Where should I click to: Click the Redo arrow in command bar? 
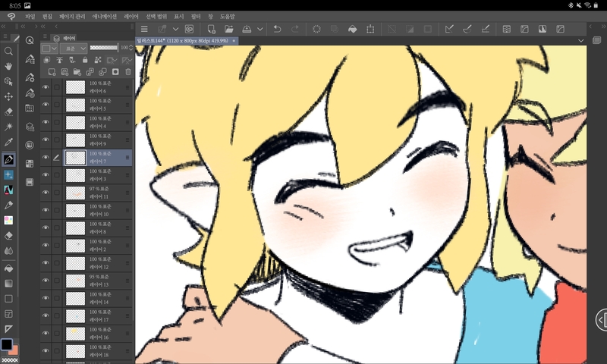click(x=295, y=29)
